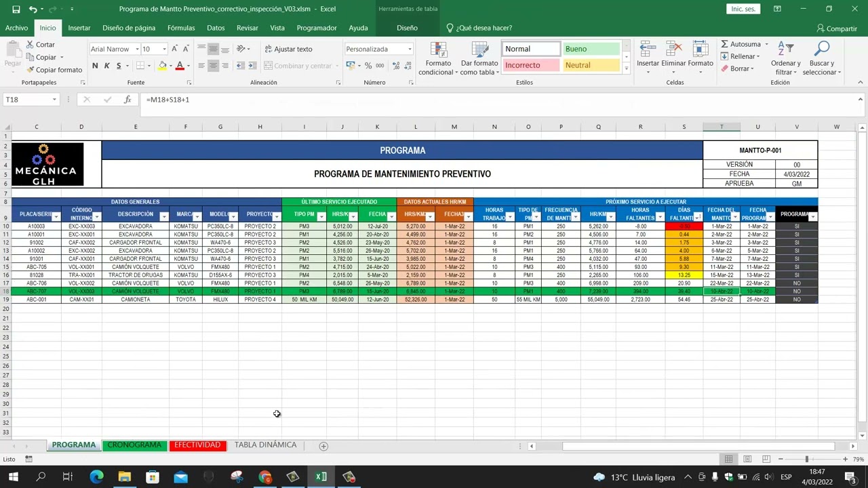Open the Arial Narrow font name dropdown
This screenshot has width=868, height=488.
[136, 49]
